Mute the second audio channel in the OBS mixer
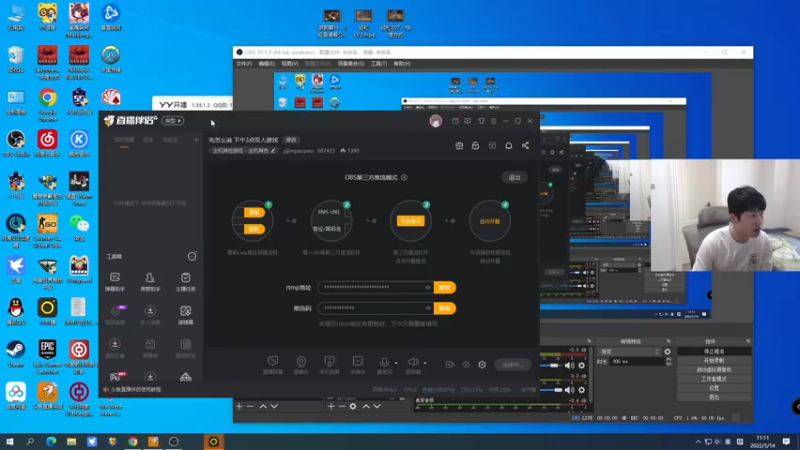Screen dimensions: 800x450 point(569,390)
